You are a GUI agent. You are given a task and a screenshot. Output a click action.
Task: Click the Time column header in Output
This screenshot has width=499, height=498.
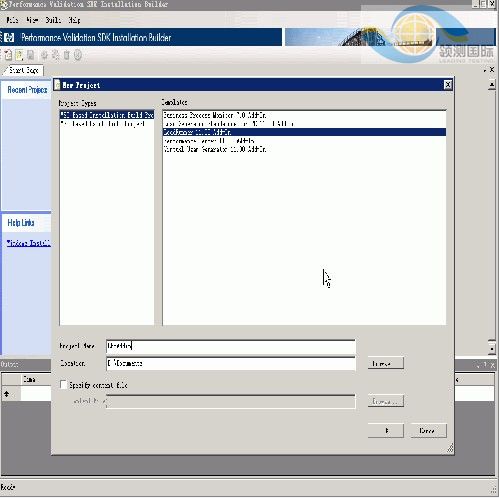pyautogui.click(x=29, y=379)
